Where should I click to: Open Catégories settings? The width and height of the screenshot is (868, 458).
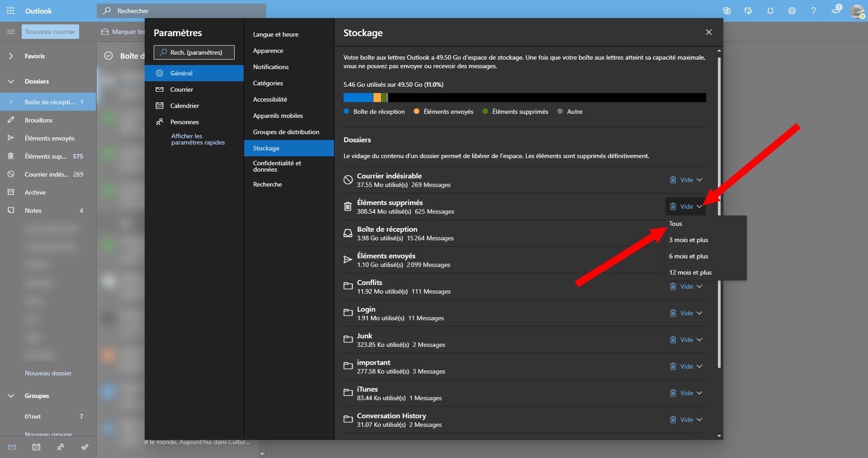(289, 83)
